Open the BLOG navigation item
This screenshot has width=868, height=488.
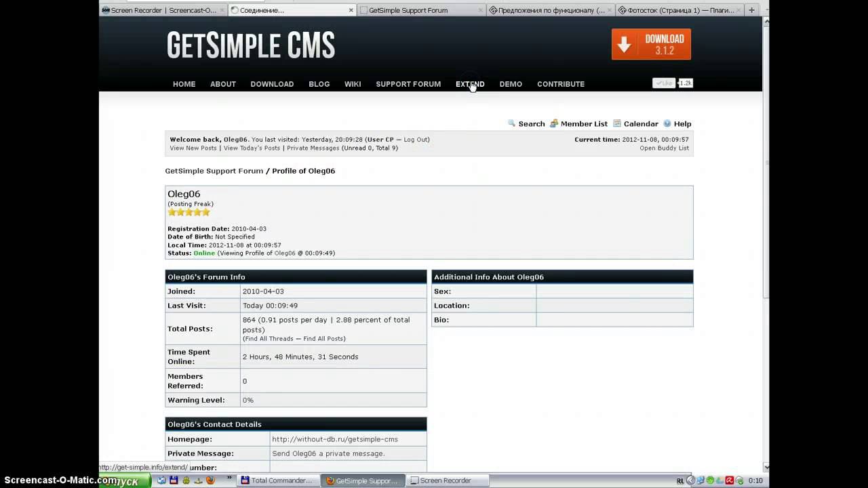coord(319,84)
